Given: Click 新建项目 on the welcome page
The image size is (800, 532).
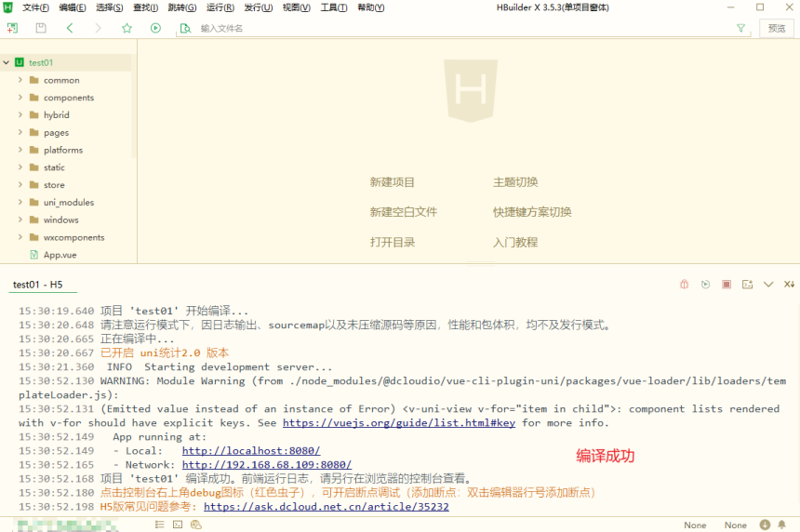Looking at the screenshot, I should click(392, 182).
